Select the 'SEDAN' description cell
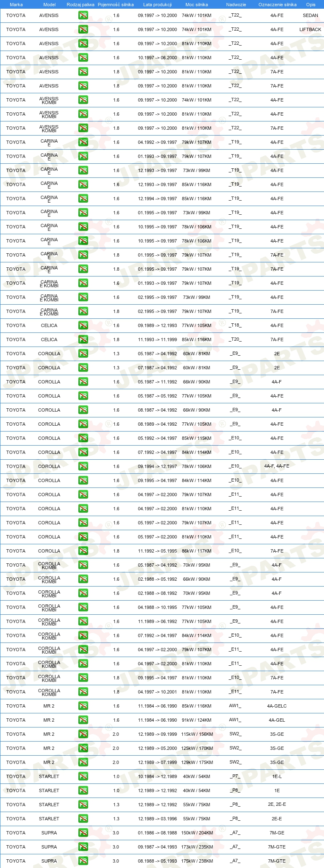Image resolution: width=324 pixels, height=868 pixels. coord(310,15)
